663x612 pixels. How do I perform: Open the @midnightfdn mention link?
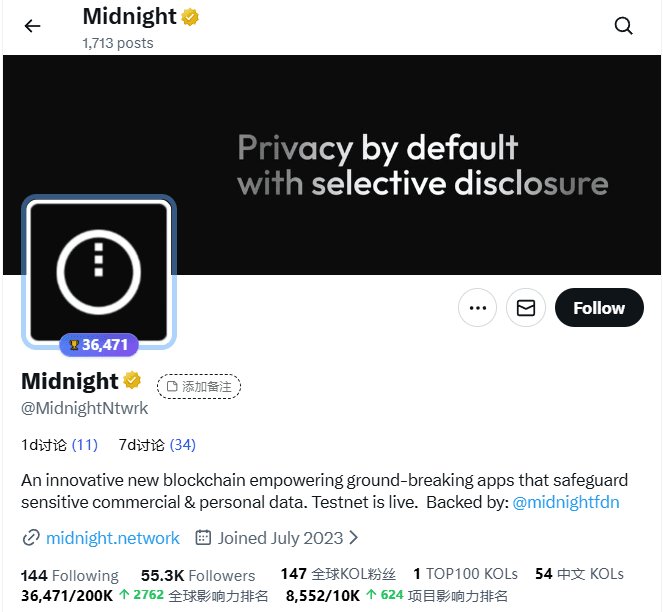coord(568,503)
